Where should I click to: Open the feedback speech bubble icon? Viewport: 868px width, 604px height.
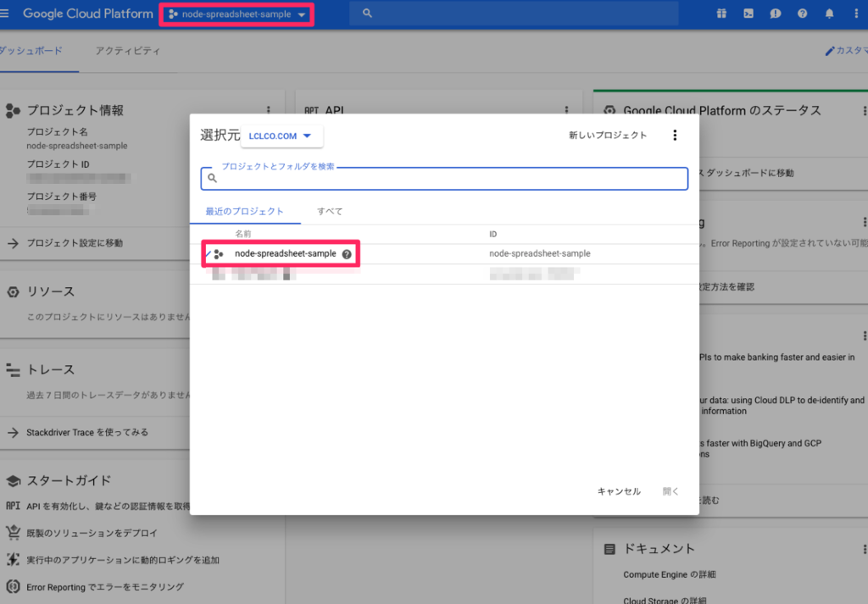point(776,13)
